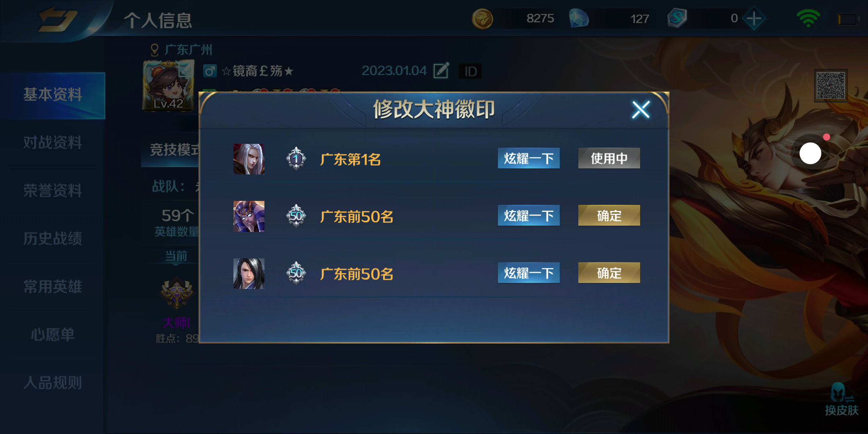Tap the plus icon to add coupons
Screen dimensions: 868x434
tap(754, 18)
